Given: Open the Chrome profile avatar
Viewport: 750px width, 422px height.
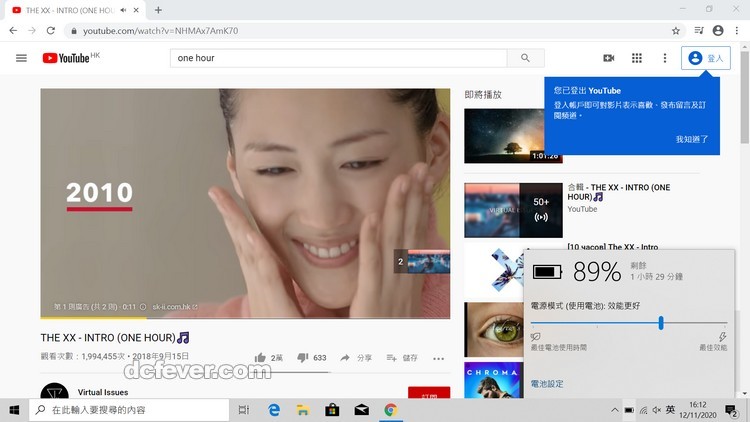Looking at the screenshot, I should pyautogui.click(x=717, y=31).
